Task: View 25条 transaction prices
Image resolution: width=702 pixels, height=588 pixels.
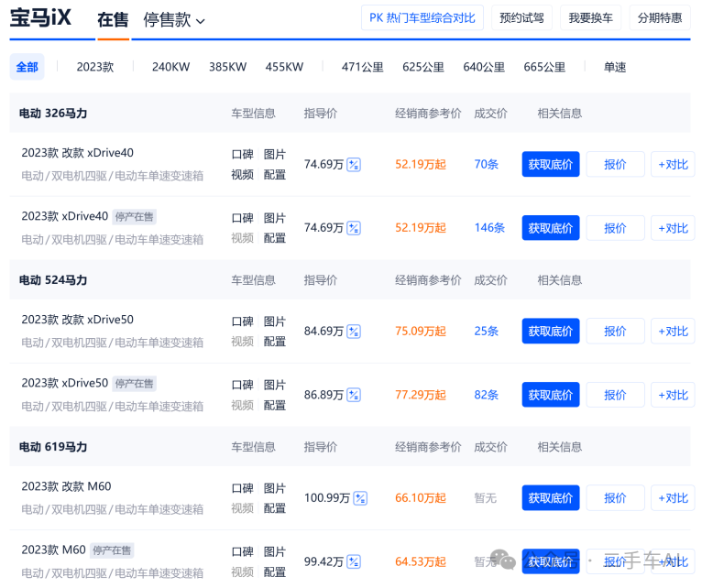Action: tap(487, 332)
